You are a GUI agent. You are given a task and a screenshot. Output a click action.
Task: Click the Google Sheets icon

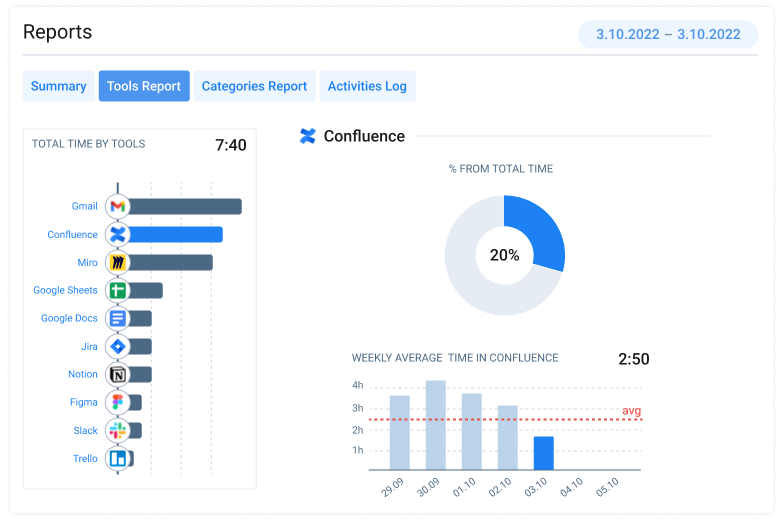(118, 290)
